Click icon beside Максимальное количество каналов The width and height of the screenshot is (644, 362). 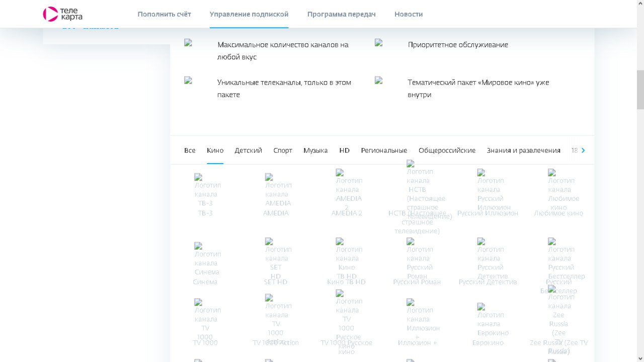(x=188, y=43)
